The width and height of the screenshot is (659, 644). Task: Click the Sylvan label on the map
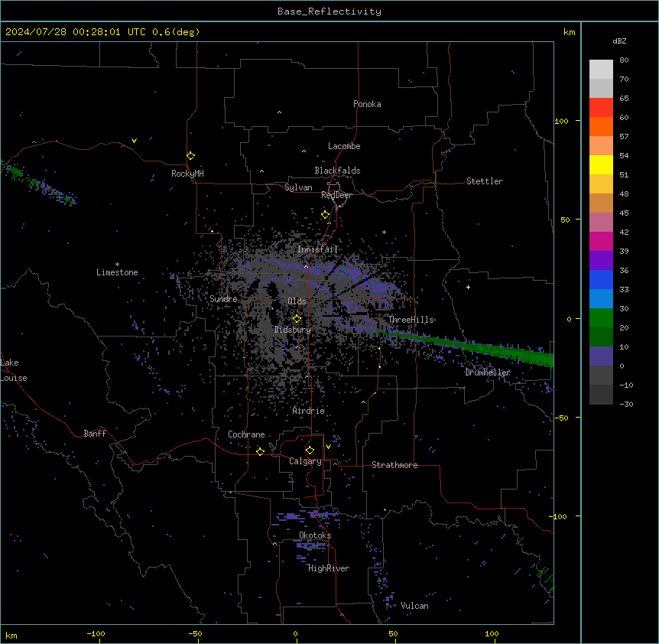[x=298, y=187]
